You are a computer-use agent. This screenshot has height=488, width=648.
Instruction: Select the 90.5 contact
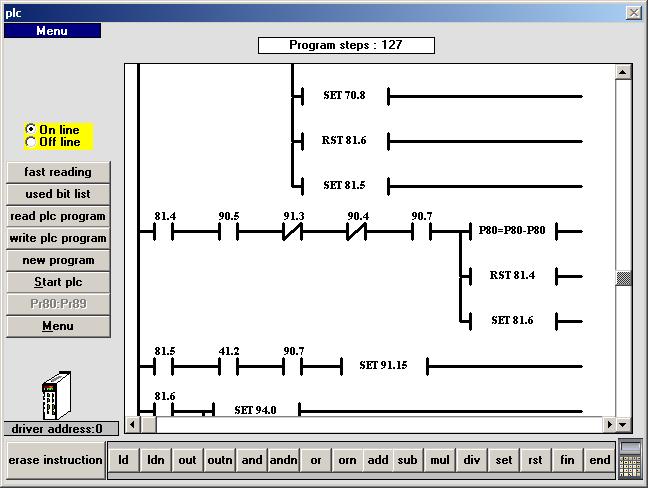[x=229, y=231]
